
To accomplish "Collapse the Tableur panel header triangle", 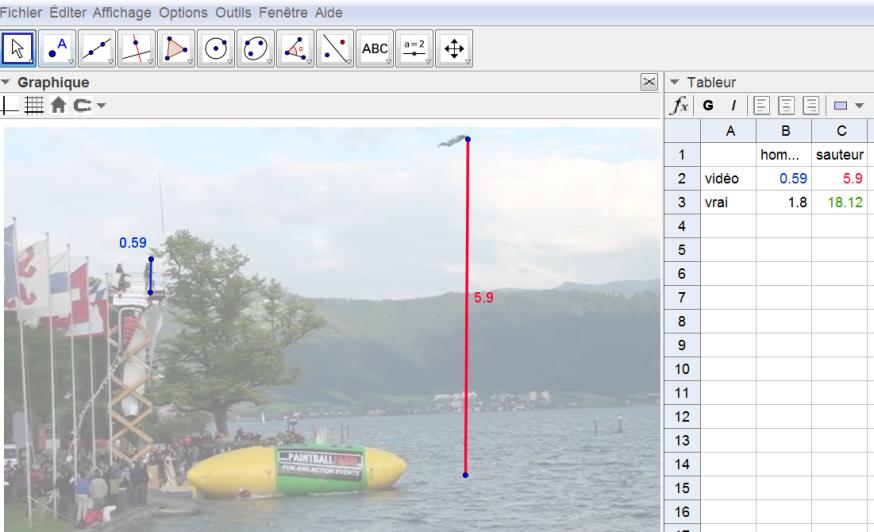I will point(675,82).
